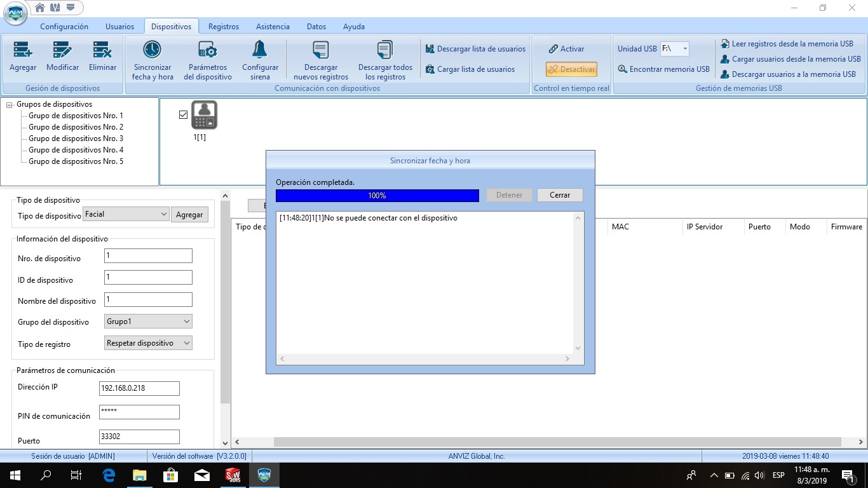Open SolidWorks 2015 from taskbar
Image resolution: width=868 pixels, height=488 pixels.
(233, 475)
